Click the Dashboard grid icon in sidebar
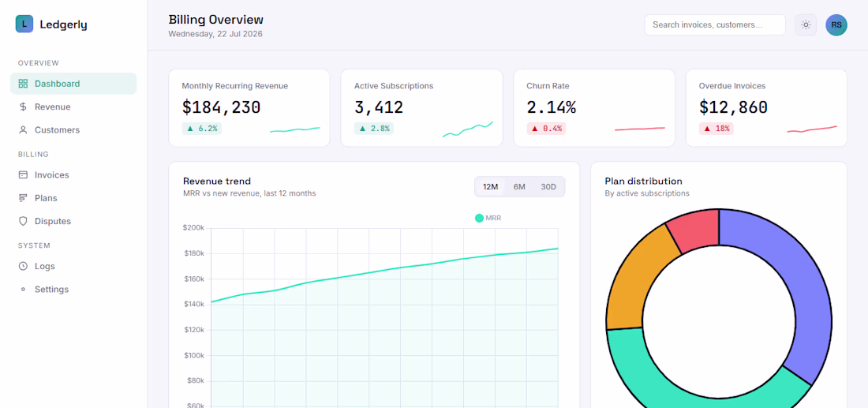 pos(23,84)
